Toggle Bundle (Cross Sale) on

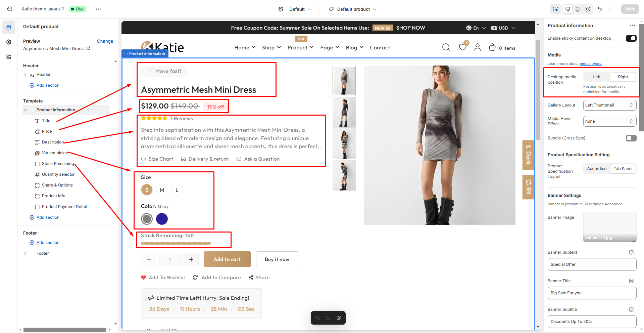[x=631, y=138]
